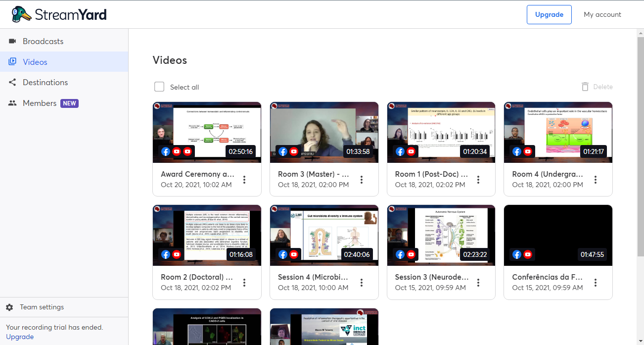
Task: Click YouTube icon on Room 3 (Master) thumbnail
Action: [x=294, y=151]
